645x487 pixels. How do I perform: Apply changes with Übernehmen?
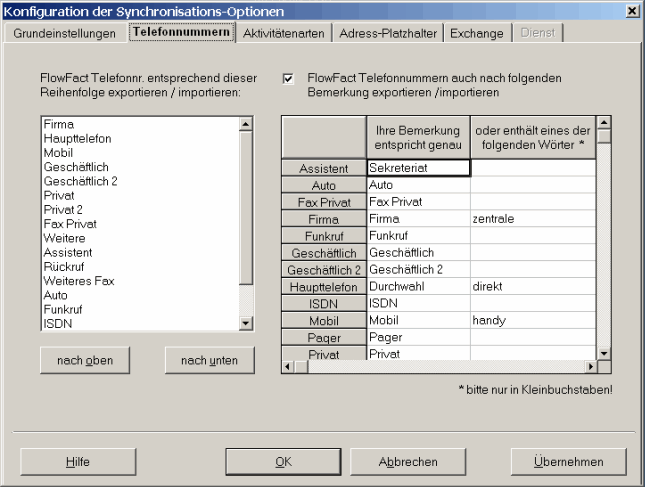point(569,462)
